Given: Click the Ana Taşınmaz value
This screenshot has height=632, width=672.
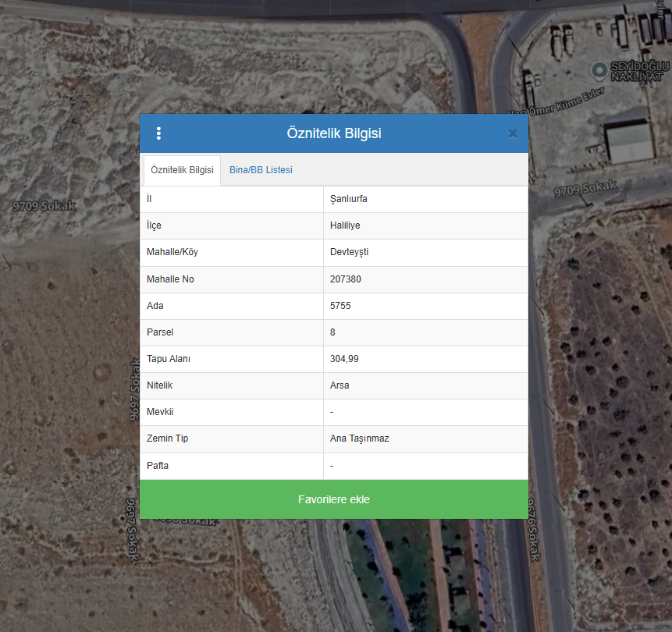Looking at the screenshot, I should tap(359, 438).
